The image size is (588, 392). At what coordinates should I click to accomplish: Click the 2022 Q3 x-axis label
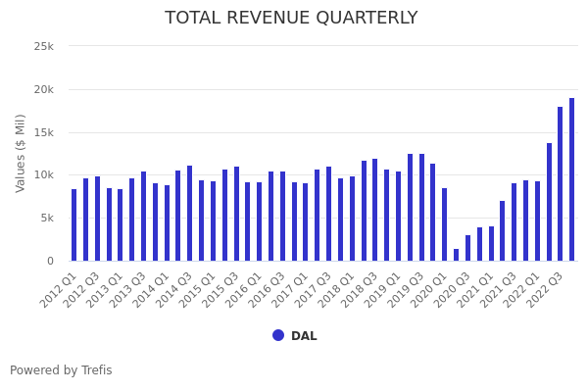(545, 288)
